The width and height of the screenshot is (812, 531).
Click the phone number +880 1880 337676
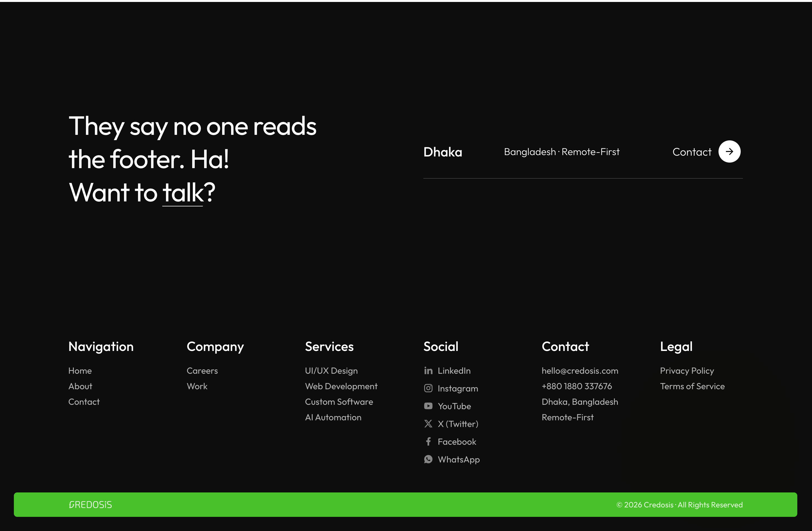click(577, 386)
